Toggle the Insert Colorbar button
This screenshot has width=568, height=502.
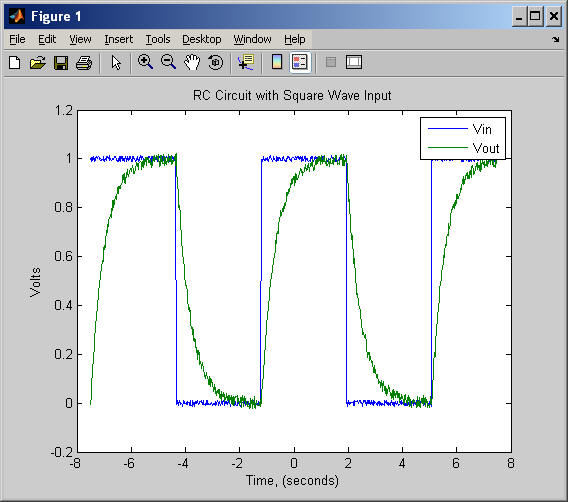pyautogui.click(x=277, y=62)
